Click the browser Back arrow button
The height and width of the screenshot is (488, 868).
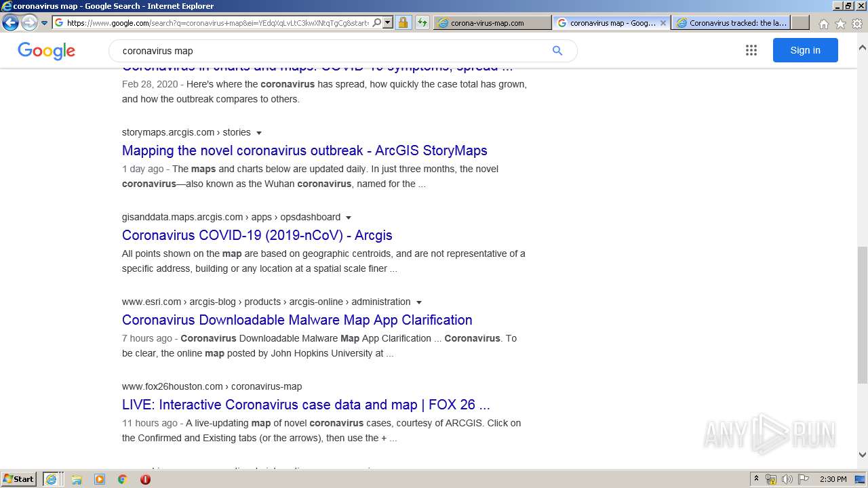pos(10,22)
